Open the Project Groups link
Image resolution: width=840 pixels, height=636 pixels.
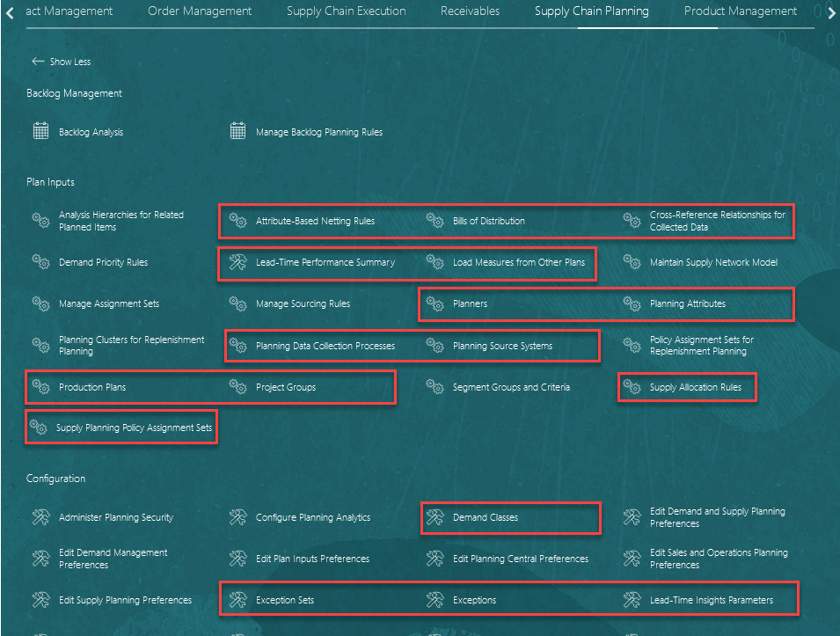pos(286,387)
